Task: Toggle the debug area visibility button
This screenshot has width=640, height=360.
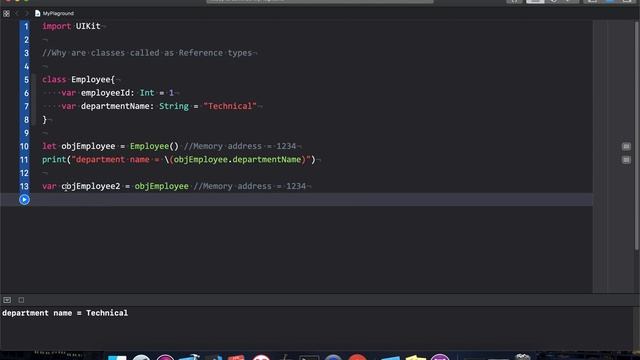Action: 7,300
